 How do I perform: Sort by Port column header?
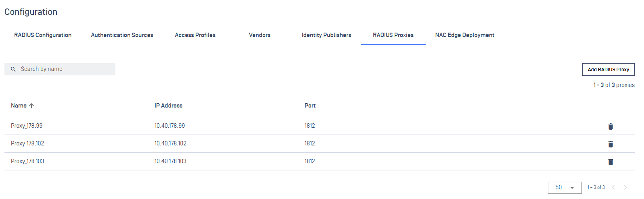point(310,106)
